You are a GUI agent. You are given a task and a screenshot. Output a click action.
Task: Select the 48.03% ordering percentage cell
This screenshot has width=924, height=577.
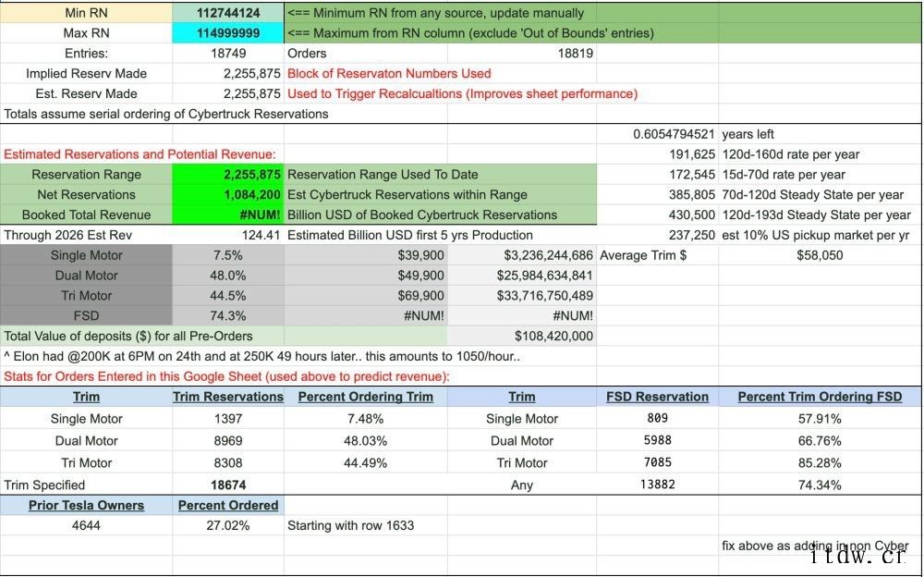point(365,441)
